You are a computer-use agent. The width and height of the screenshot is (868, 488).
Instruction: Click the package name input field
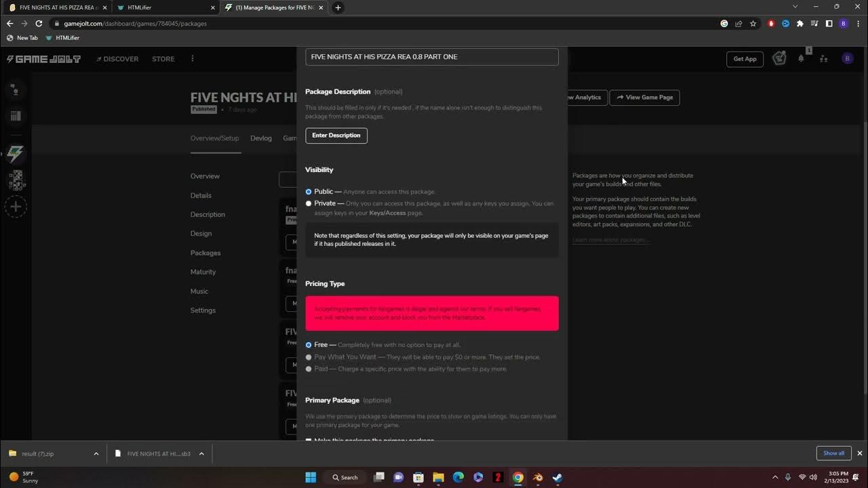[432, 57]
